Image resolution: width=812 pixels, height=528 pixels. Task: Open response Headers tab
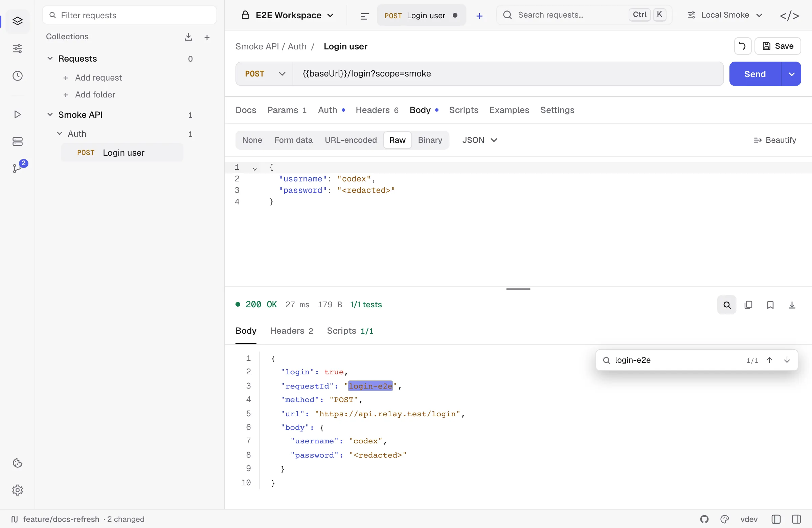click(x=291, y=331)
